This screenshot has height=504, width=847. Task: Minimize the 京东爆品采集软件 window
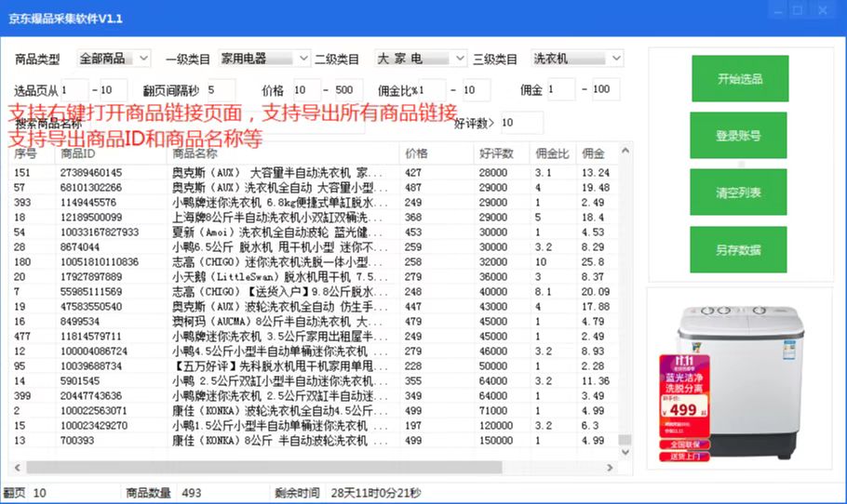point(778,10)
